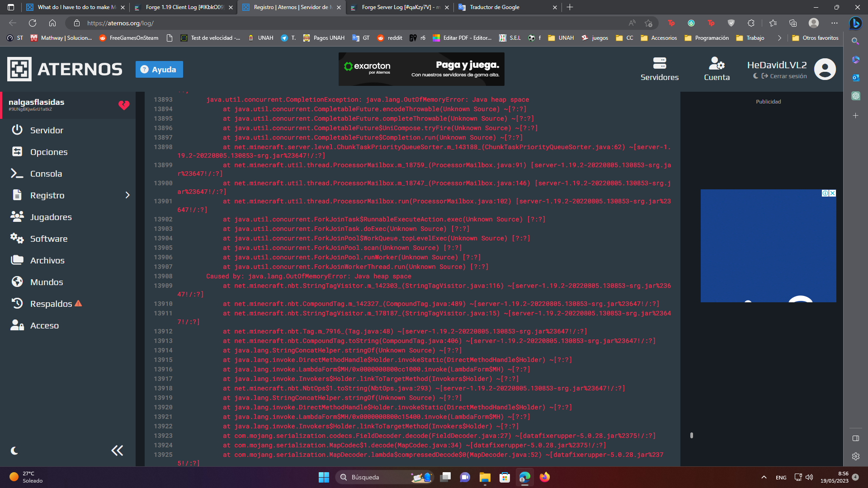This screenshot has width=868, height=488.
Task: Click the taskbar Búsqueda search box
Action: point(384,477)
